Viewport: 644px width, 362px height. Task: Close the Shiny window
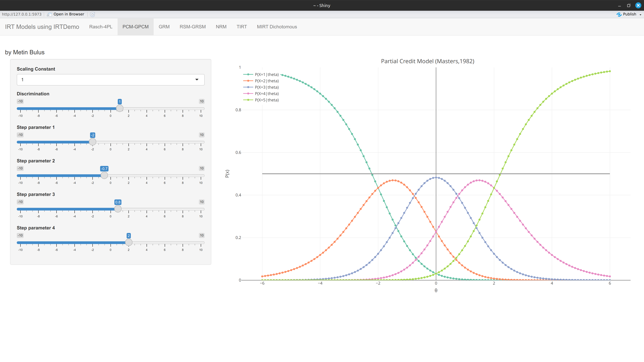coord(638,6)
